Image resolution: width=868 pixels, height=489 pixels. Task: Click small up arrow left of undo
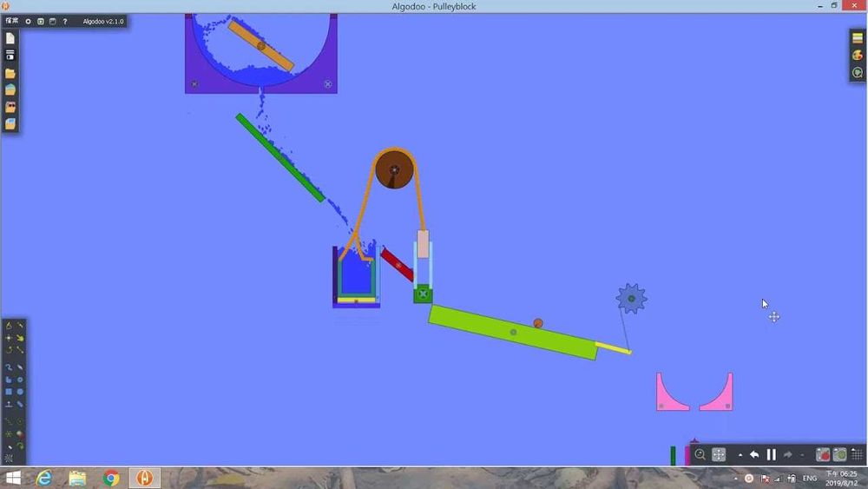(740, 455)
